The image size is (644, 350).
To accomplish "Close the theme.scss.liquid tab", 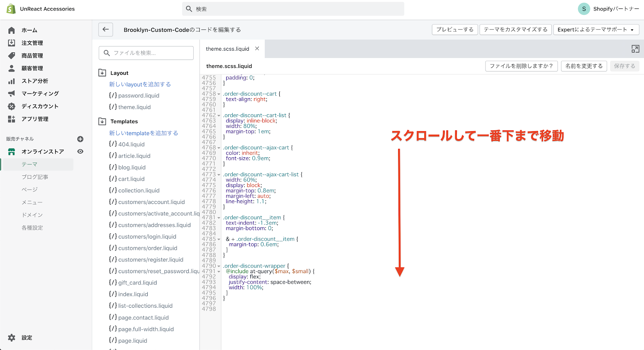I will pos(257,49).
